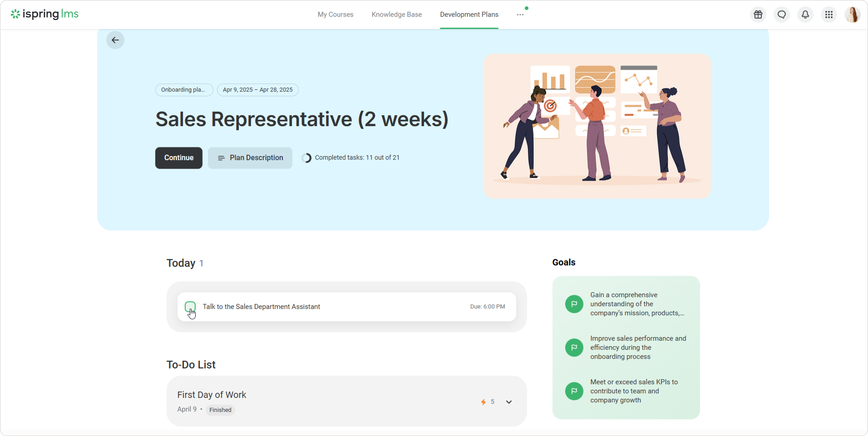Click the sales team illustration thumbnail
This screenshot has height=436, width=868.
[597, 126]
